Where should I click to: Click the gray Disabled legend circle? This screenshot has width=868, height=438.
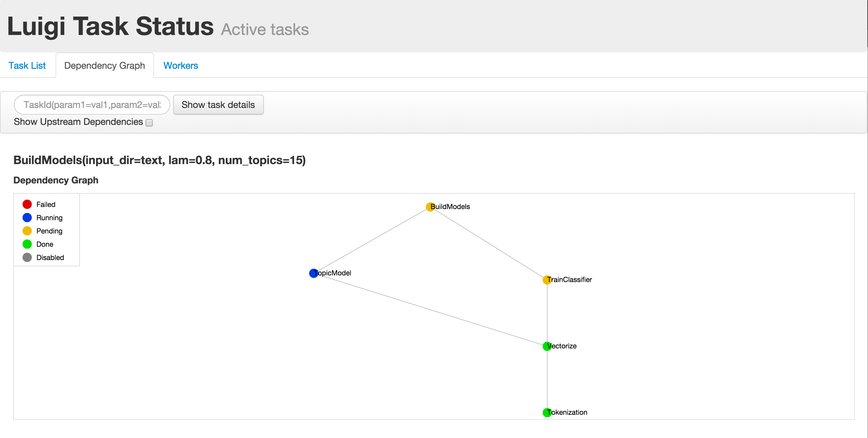(27, 258)
